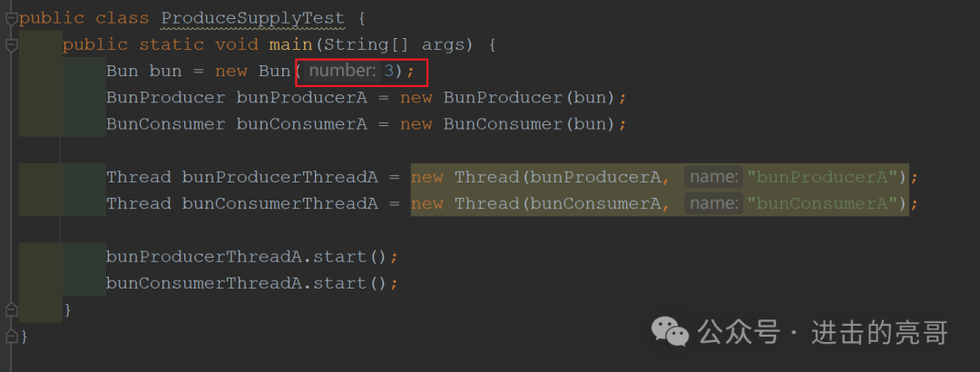Viewport: 980px width, 372px height.
Task: Click bunConsumerThreadA.start() call
Action: 251,283
